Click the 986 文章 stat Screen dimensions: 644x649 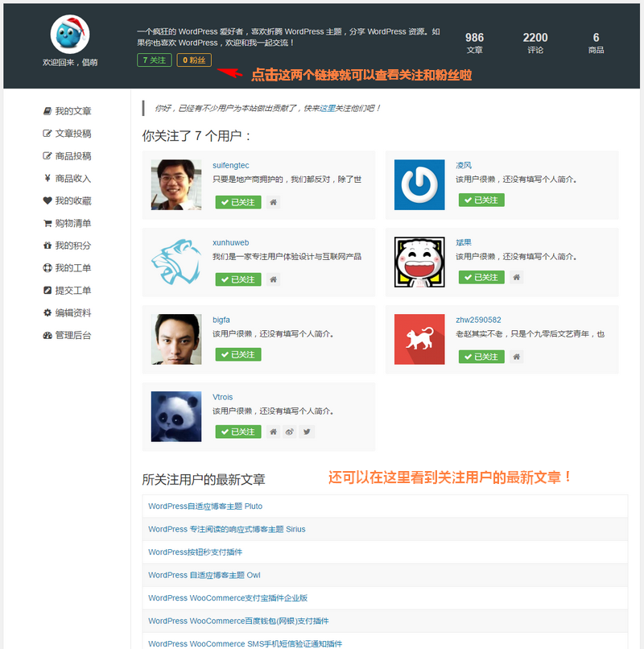pos(474,43)
